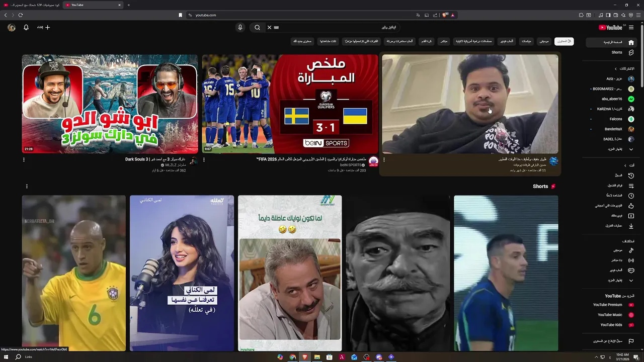The width and height of the screenshot is (644, 362).
Task: Open Playlists icon in sidebar
Action: (x=631, y=186)
